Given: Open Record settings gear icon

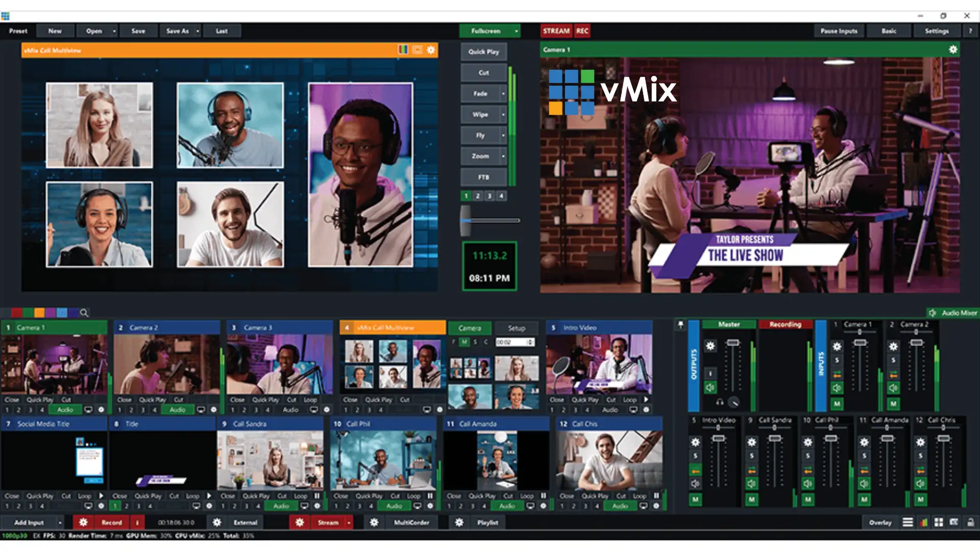Looking at the screenshot, I should (83, 522).
